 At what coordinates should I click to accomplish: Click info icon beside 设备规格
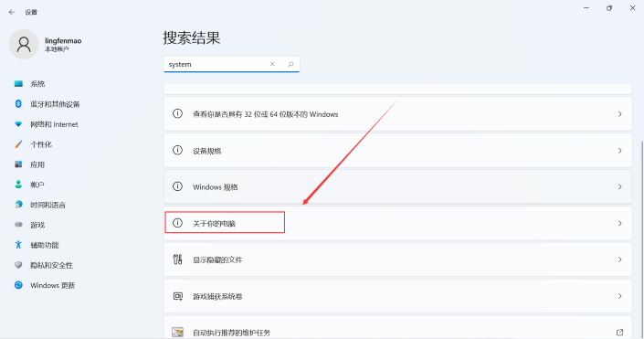[177, 151]
